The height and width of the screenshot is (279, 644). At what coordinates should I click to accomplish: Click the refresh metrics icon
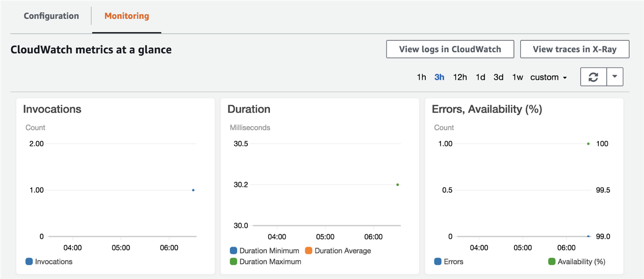click(x=593, y=77)
